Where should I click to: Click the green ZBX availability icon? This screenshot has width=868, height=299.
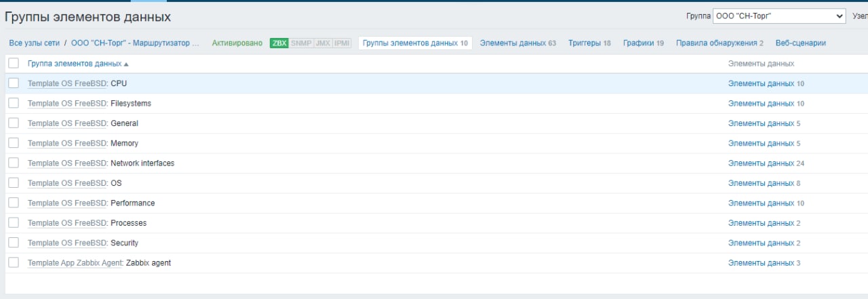[x=279, y=43]
